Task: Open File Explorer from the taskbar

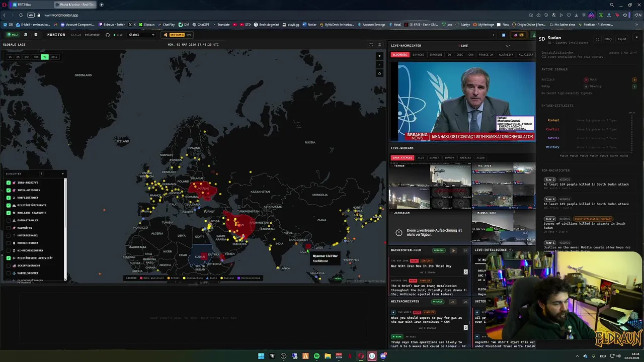Action: [328, 356]
